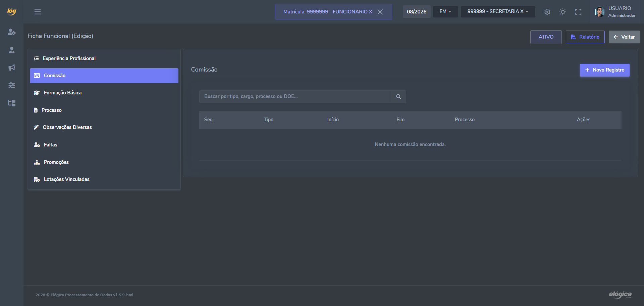The height and width of the screenshot is (306, 644).
Task: Focus the Buscar por tipo search field
Action: 295,97
